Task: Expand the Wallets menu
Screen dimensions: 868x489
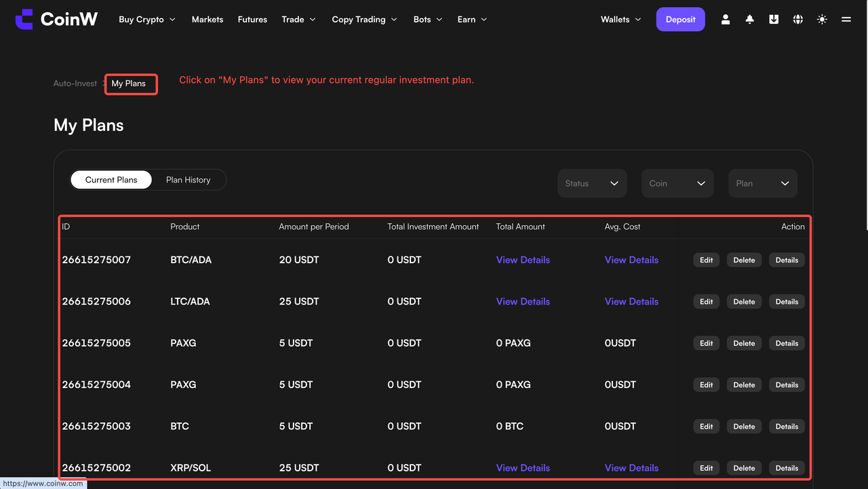Action: [621, 20]
